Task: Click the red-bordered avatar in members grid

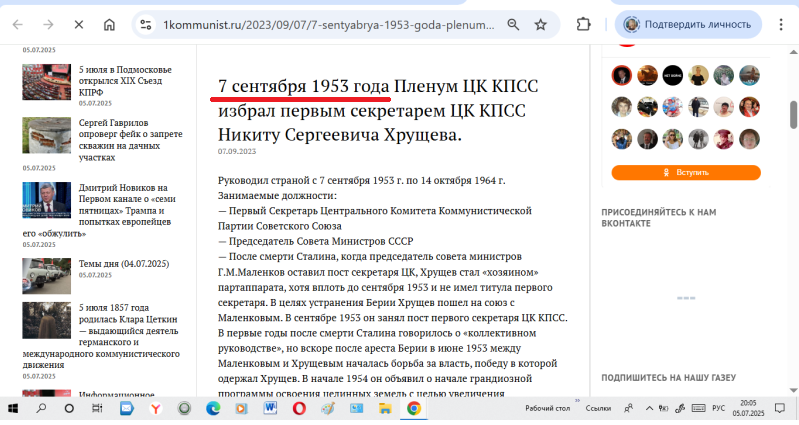Action: click(622, 75)
